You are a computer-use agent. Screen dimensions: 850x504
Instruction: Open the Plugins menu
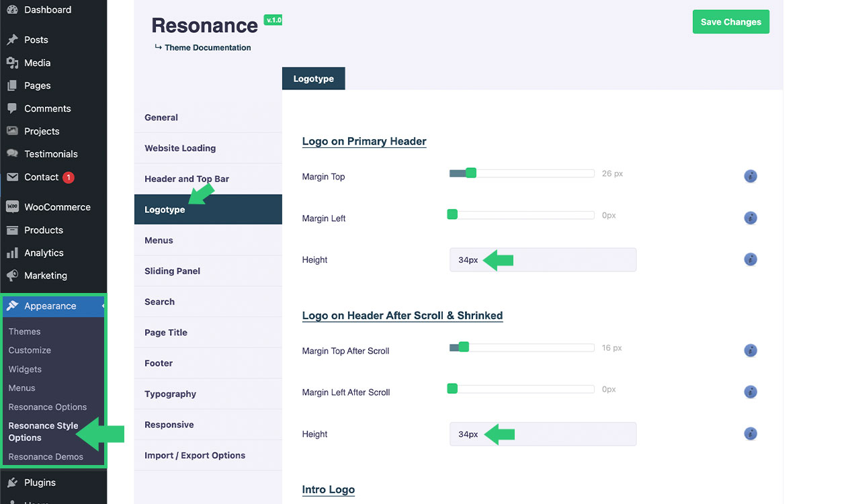pos(40,482)
